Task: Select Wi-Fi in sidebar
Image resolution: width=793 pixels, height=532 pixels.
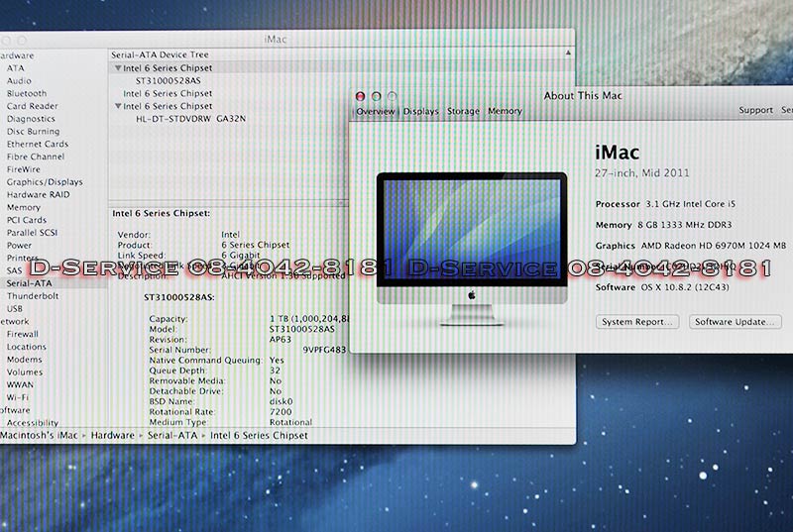Action: 18,397
